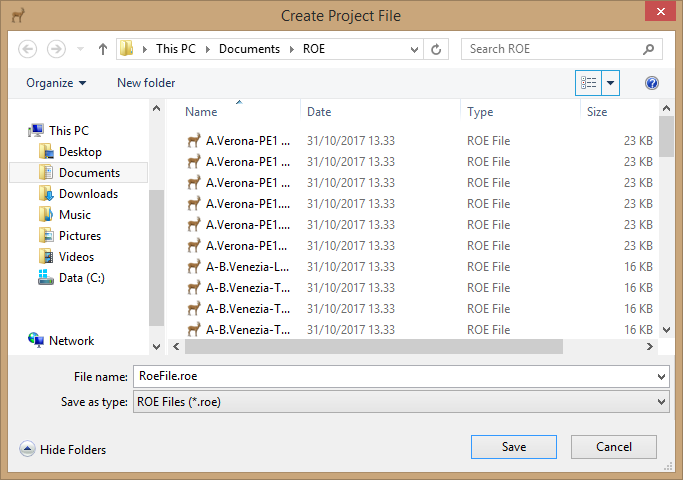Expand the File name history dropdown

[661, 376]
